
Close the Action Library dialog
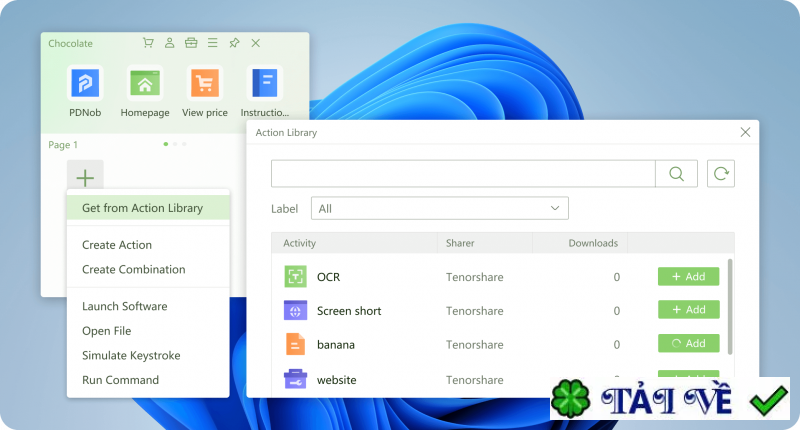(745, 132)
